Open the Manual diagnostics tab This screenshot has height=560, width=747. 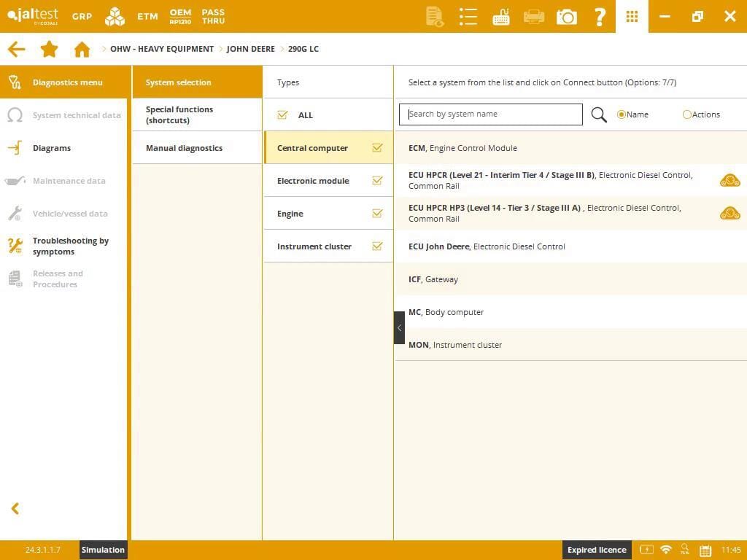click(184, 148)
